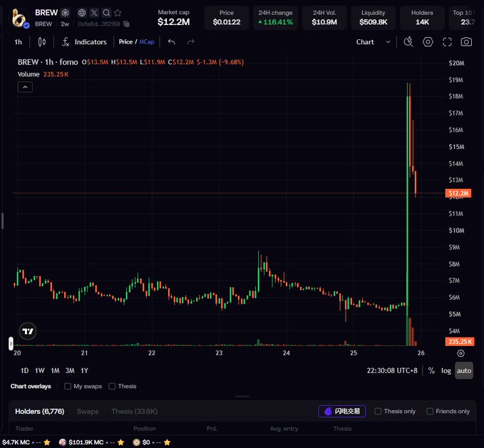This screenshot has height=448, width=484.
Task: Open the Chart view dropdown
Action: 374,41
